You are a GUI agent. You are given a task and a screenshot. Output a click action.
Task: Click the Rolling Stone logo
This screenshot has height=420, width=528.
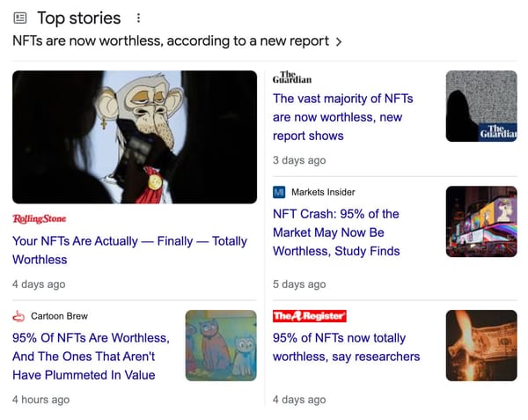[39, 218]
